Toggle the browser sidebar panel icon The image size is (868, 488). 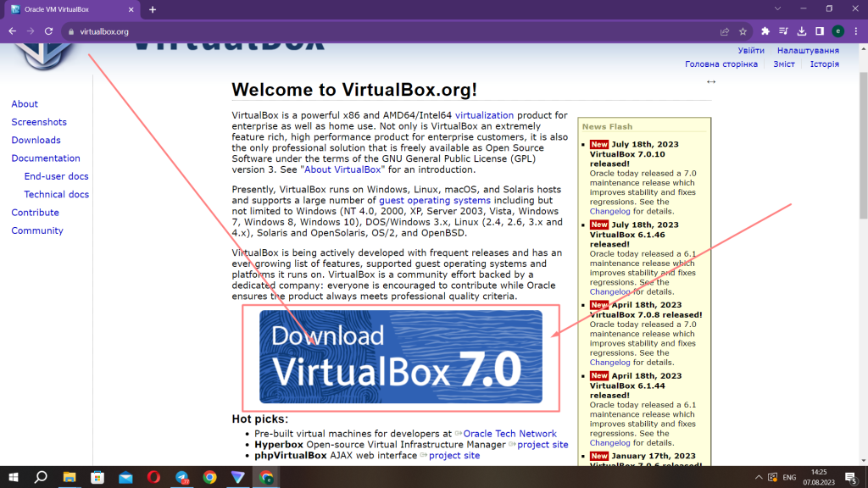point(820,30)
